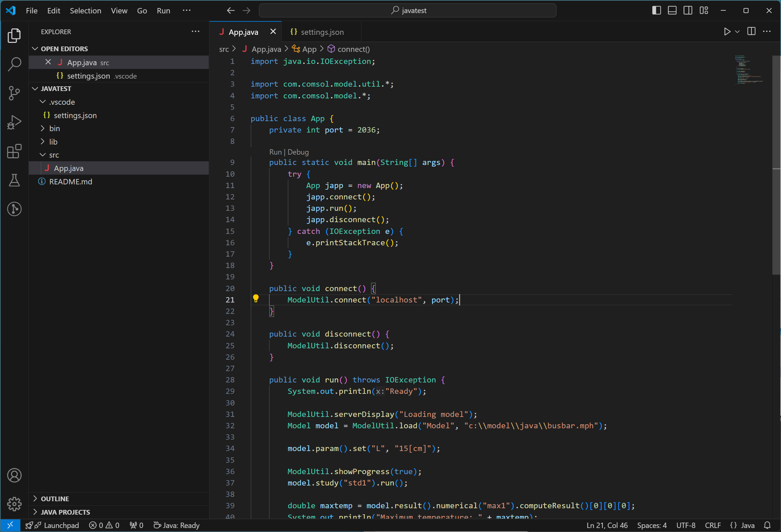
Task: Open the run button dropdown arrow
Action: click(x=737, y=31)
